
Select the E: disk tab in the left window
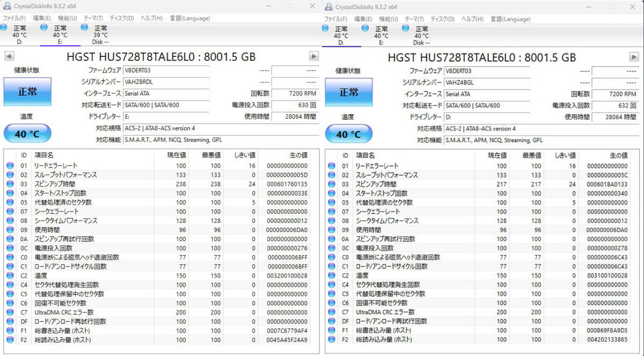point(60,35)
